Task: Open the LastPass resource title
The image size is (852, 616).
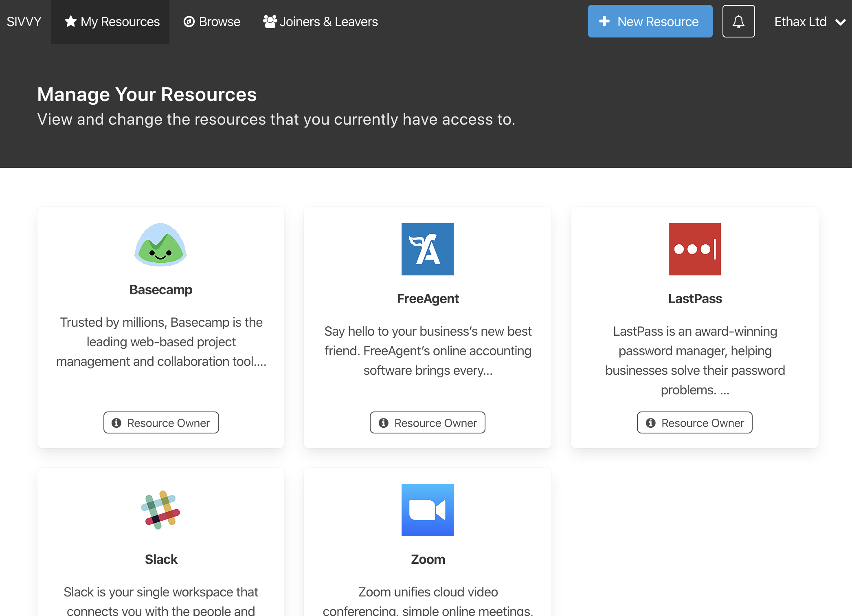Action: click(x=695, y=299)
